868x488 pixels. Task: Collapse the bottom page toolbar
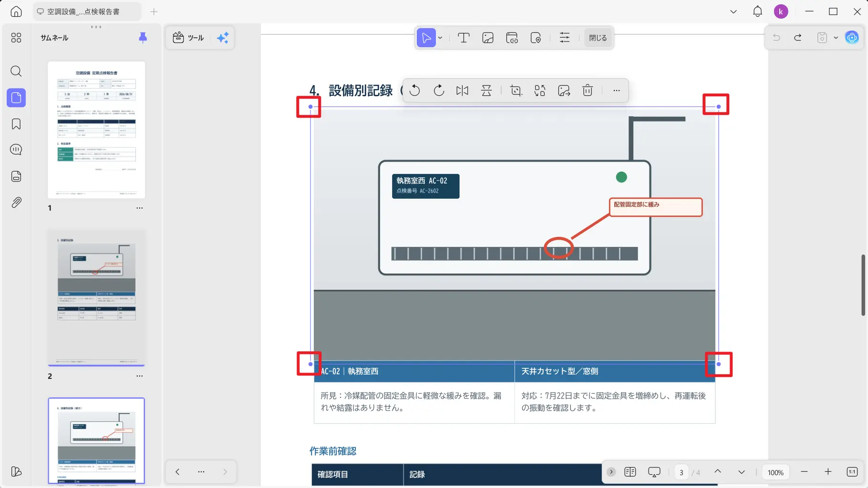[x=611, y=472]
